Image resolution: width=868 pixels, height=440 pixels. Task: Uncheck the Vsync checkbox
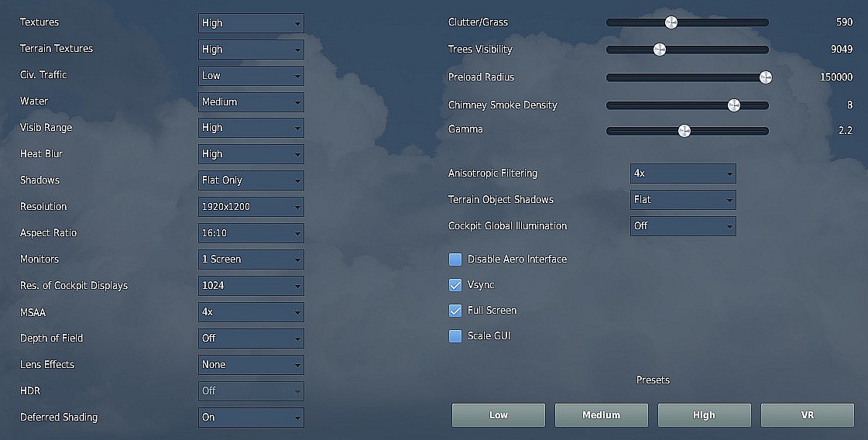(x=455, y=285)
